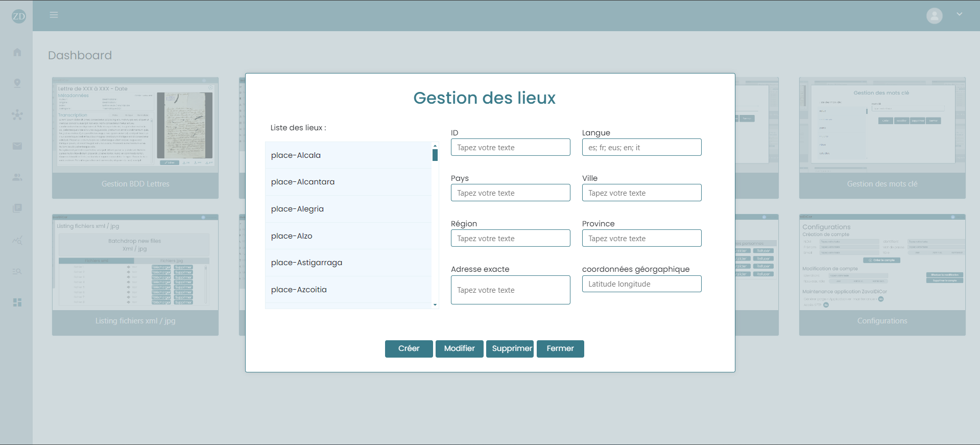Click the analytics chart icon in sidebar
Image resolution: width=980 pixels, height=445 pixels.
17,240
